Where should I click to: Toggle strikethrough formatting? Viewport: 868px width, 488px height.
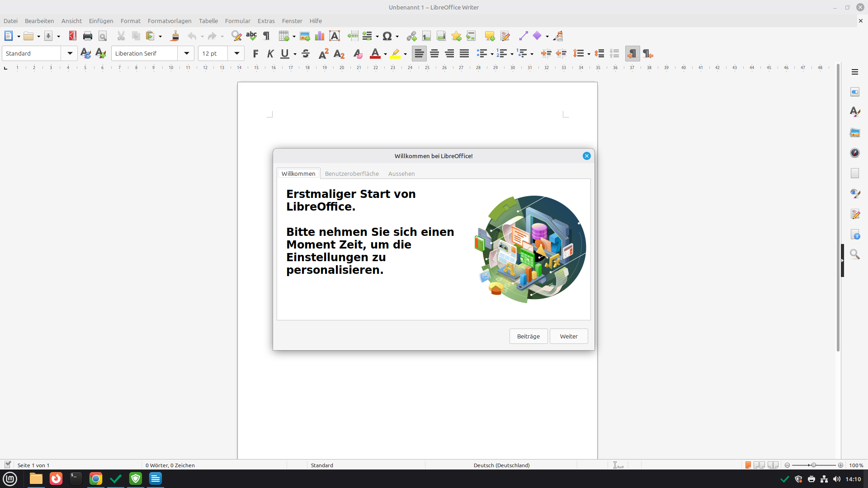click(306, 54)
